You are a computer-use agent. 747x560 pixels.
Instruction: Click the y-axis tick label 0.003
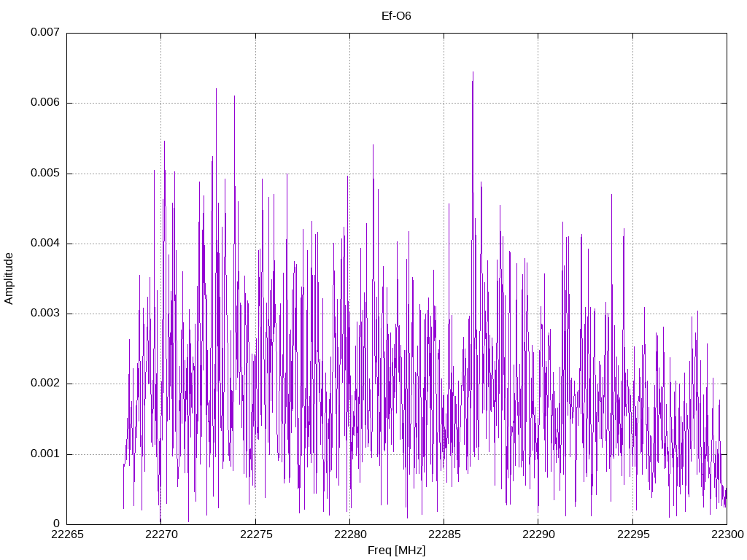coord(45,313)
